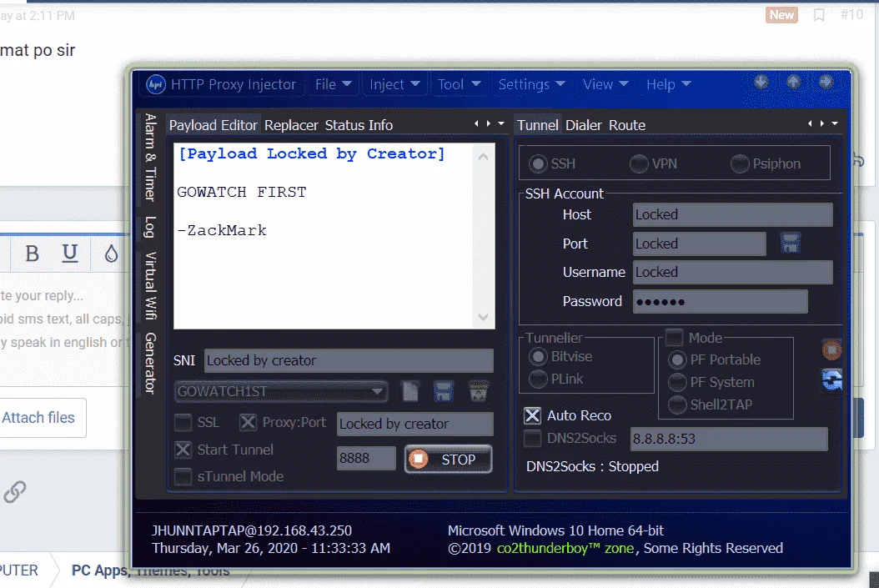Switch to the Tunnel tab
879x588 pixels.
pyautogui.click(x=538, y=125)
